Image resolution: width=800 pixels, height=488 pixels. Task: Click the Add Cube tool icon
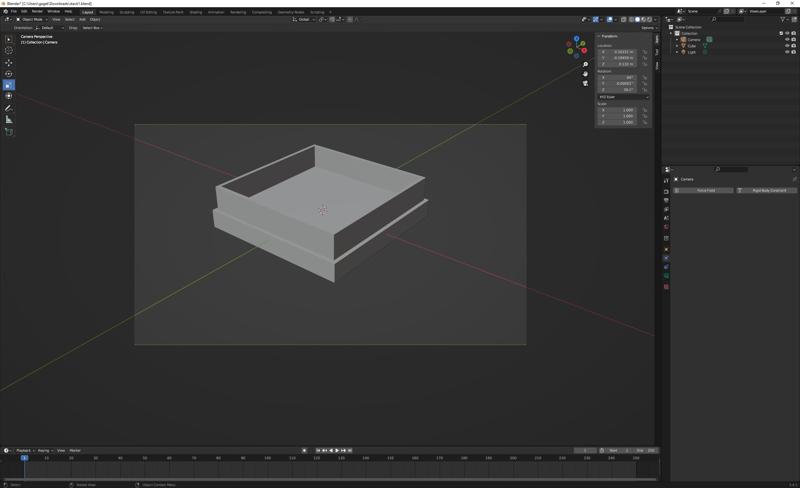tap(9, 132)
